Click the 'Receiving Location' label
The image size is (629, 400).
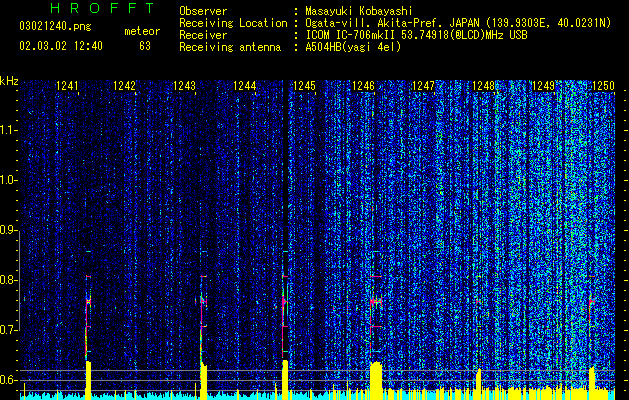click(x=233, y=23)
